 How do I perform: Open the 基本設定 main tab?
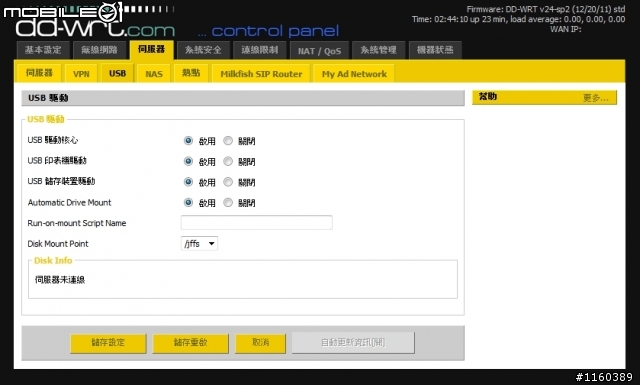[43, 50]
